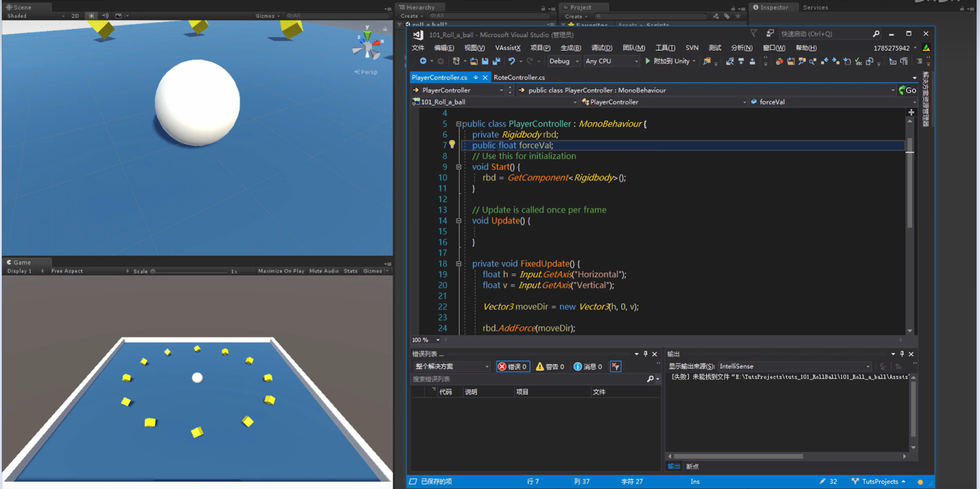
Task: Open the Any CPU platform dropdown
Action: 611,61
